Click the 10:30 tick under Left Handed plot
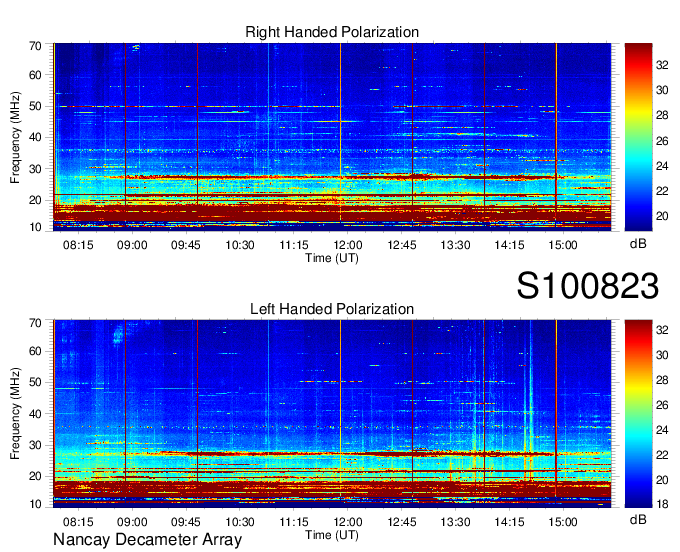This screenshot has height=552, width=680. coord(240,522)
